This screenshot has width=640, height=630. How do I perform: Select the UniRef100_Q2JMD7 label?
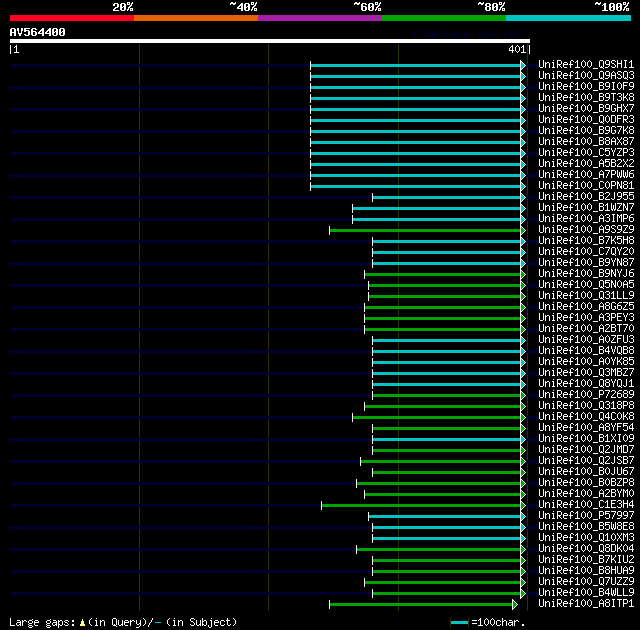[x=586, y=450]
